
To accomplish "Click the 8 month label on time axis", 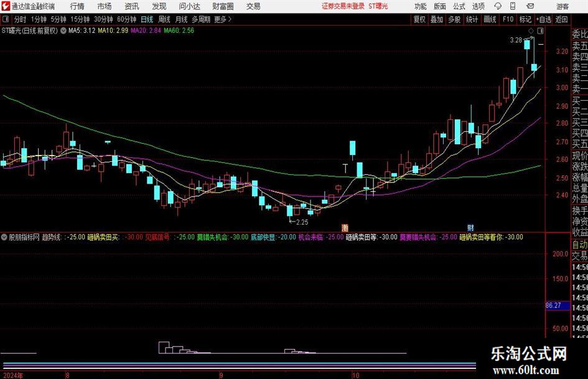I will tap(67, 375).
